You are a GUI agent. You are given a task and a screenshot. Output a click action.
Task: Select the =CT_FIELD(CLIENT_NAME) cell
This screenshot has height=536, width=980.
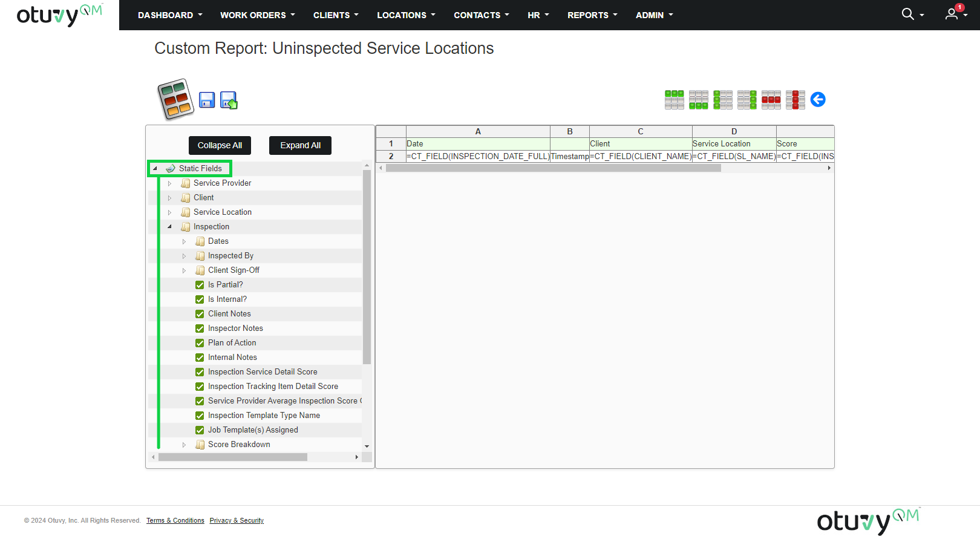coord(641,157)
